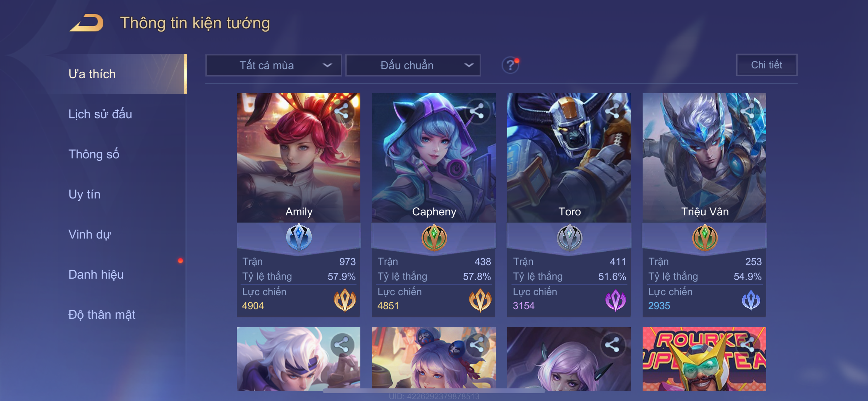Select the Rourke hero thumbnail

[704, 359]
